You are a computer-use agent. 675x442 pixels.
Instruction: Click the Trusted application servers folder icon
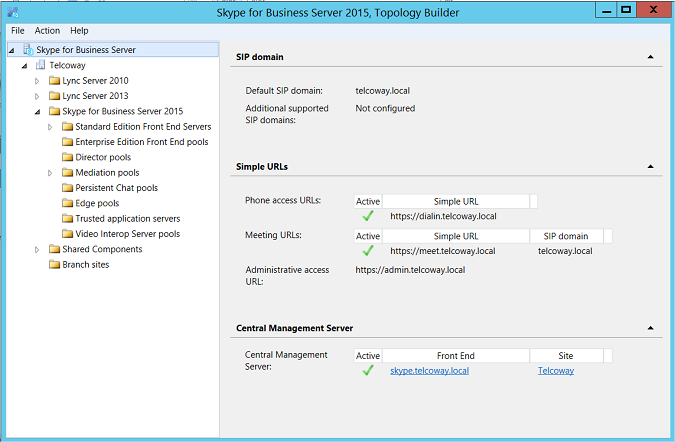67,219
